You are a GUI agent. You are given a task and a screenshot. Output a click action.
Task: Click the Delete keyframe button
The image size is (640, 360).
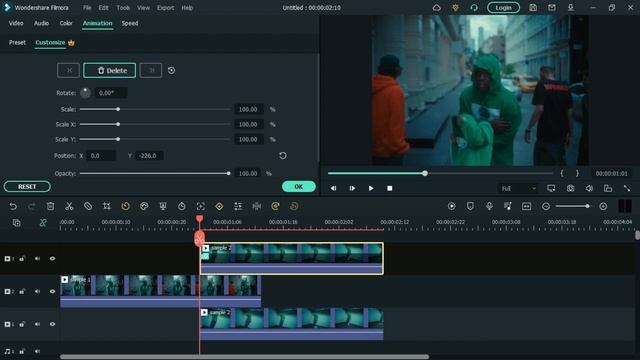[109, 70]
